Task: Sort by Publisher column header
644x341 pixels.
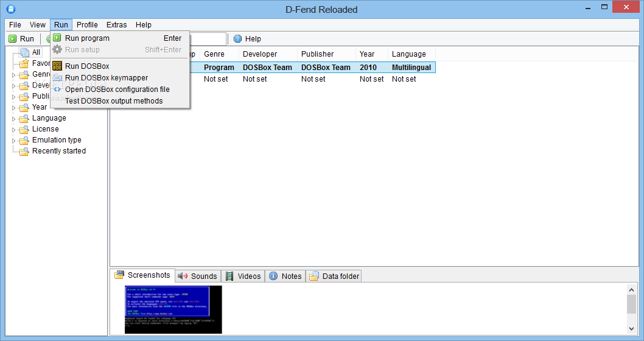Action: pyautogui.click(x=326, y=54)
